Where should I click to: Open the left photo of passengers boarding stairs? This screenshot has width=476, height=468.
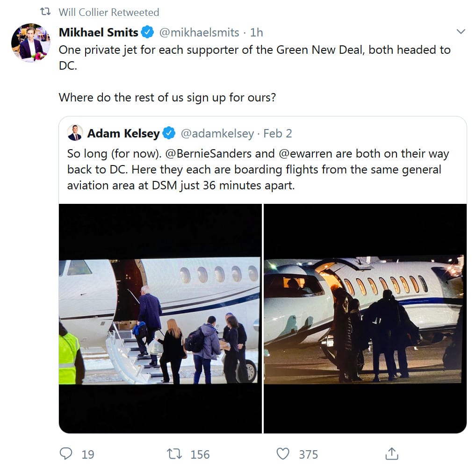click(160, 319)
